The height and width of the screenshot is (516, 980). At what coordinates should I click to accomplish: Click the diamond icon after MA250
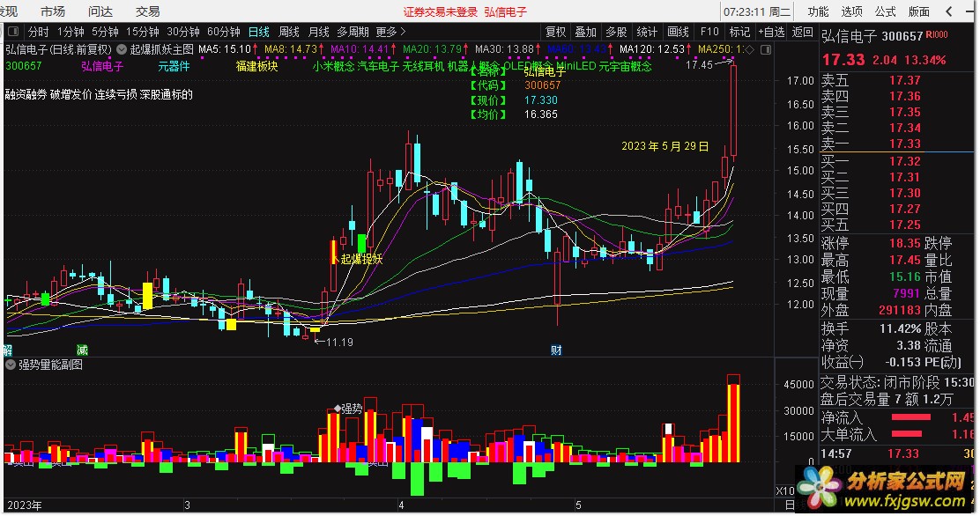pos(749,49)
